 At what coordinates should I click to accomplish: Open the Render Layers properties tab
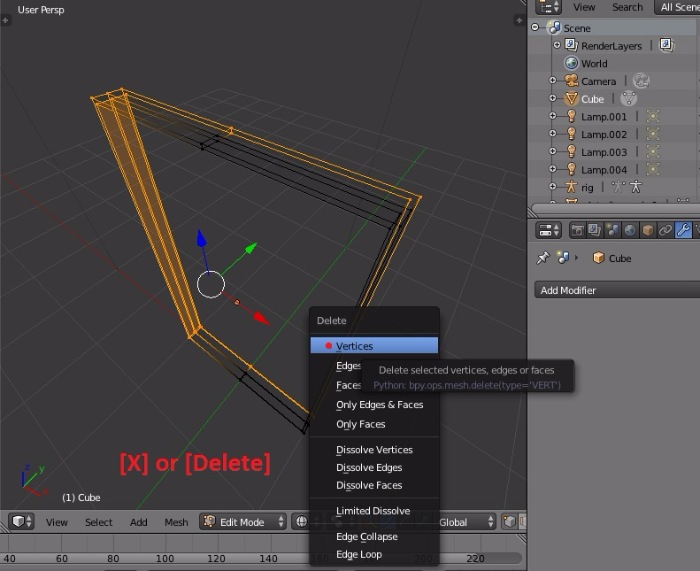(595, 230)
